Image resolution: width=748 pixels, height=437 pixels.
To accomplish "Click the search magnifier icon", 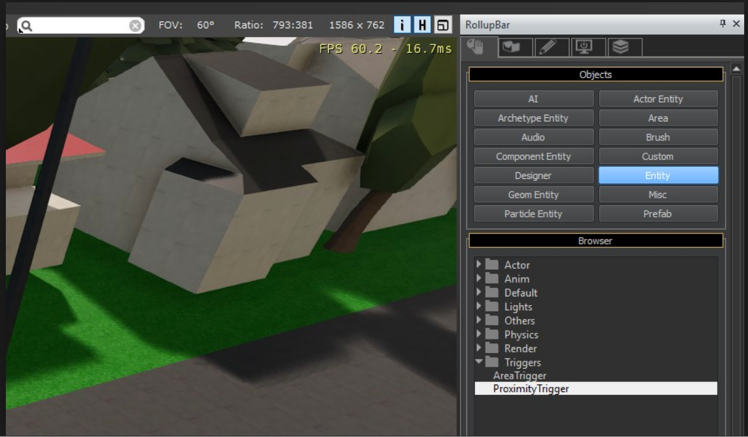I will [27, 26].
